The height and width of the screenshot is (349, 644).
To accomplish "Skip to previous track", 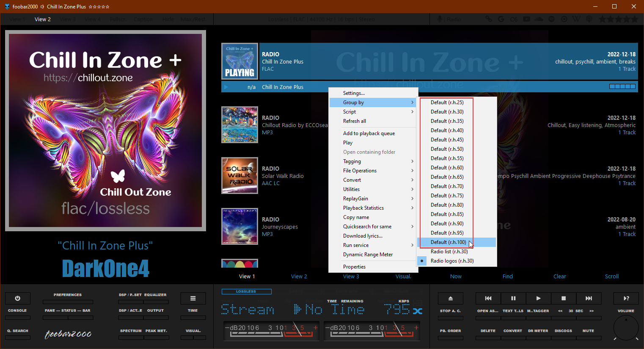I will click(x=488, y=298).
